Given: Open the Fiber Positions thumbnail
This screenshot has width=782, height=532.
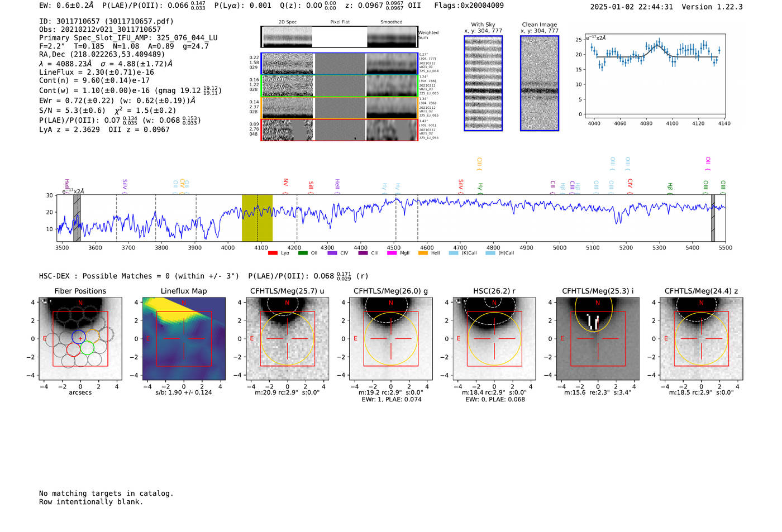Looking at the screenshot, I should click(80, 338).
